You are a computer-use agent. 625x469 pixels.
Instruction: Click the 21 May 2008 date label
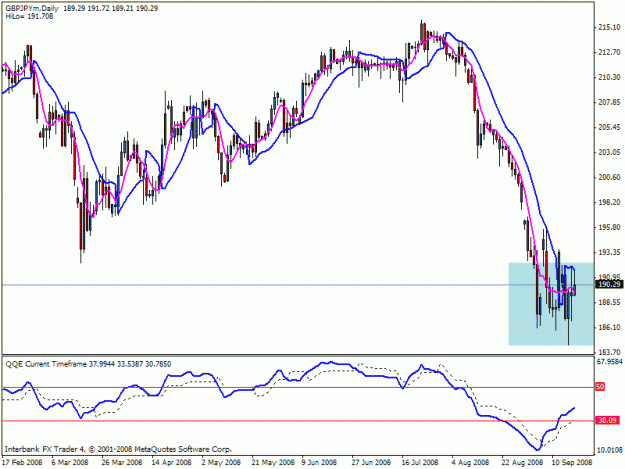(x=273, y=462)
